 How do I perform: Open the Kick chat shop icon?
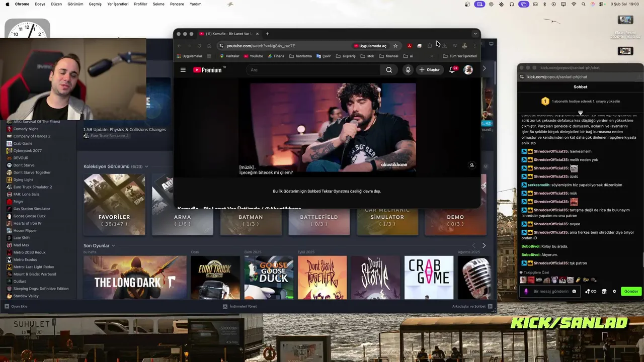click(604, 291)
